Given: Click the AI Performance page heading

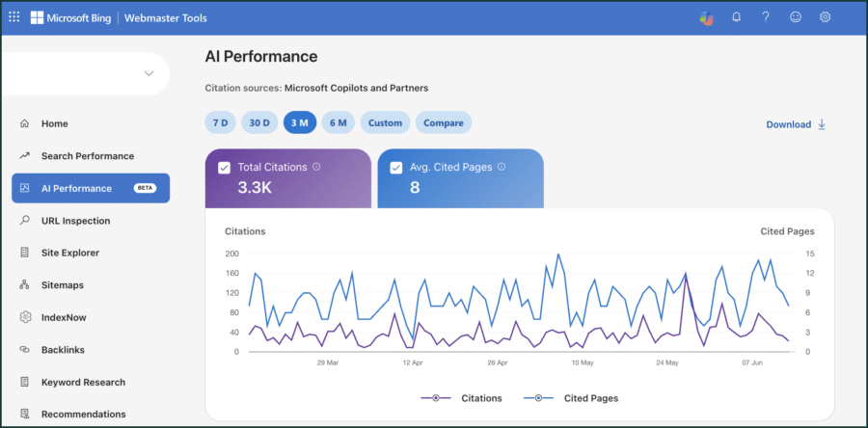Looking at the screenshot, I should point(261,57).
